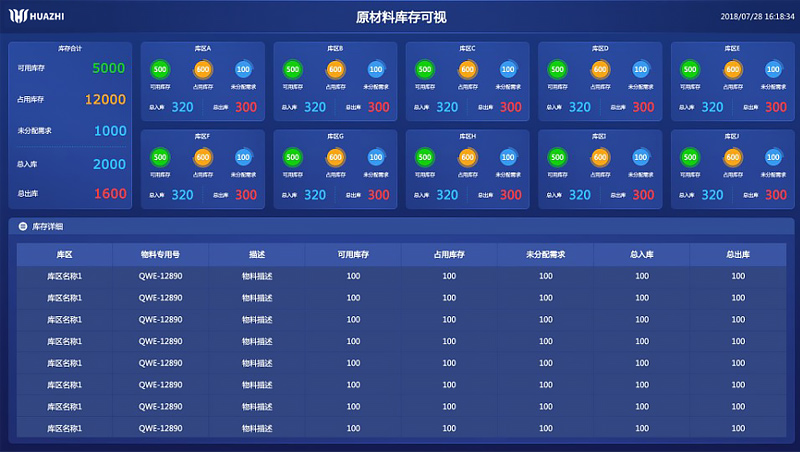Click 占用库存 total 12000 in summary panel
Viewport: 800px width, 452px height.
pyautogui.click(x=105, y=100)
